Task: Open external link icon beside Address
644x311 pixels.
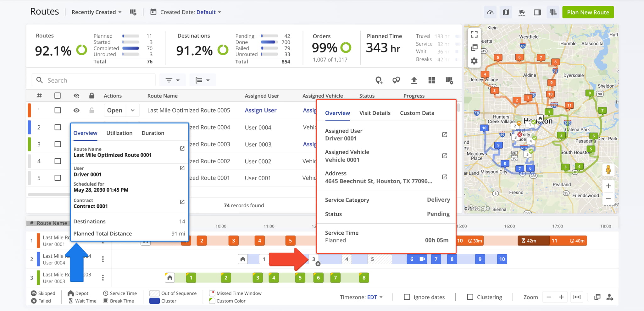Action: coord(445,177)
